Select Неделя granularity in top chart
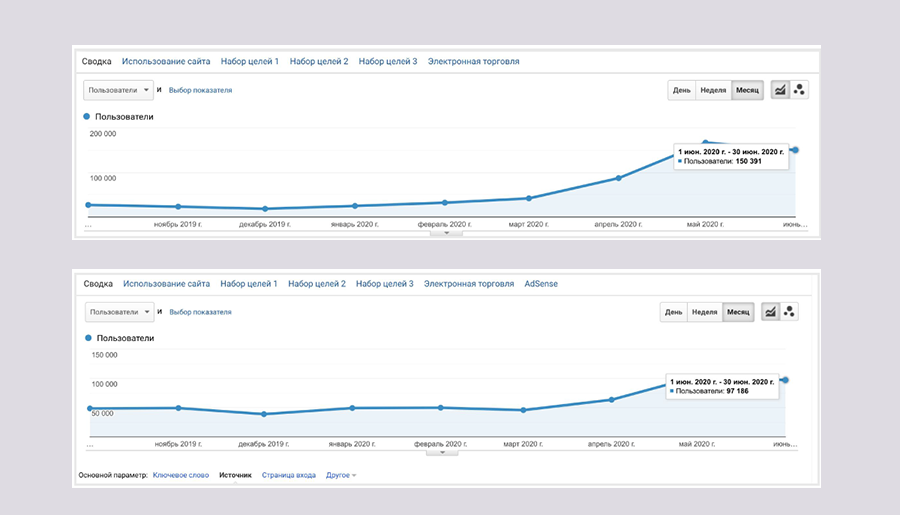The image size is (900, 515). click(x=713, y=90)
